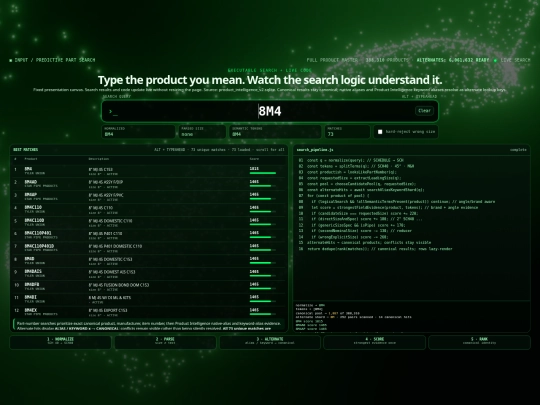Click the score bar of result row 9
Viewport: 540px width, 405px height.
[263, 276]
